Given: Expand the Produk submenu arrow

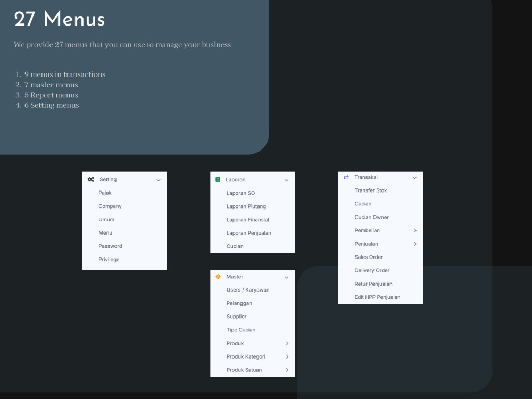Looking at the screenshot, I should pos(287,343).
